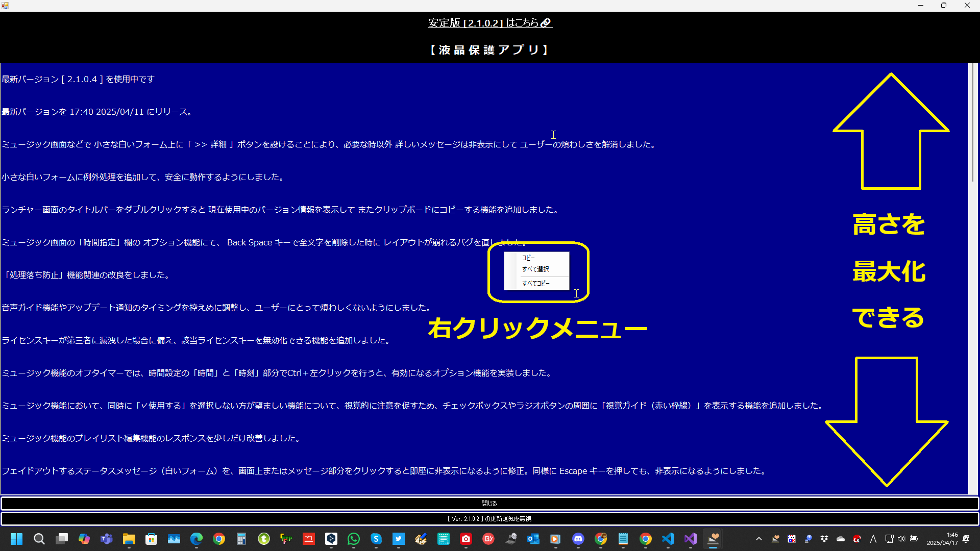Launch Microsoft Teams from the taskbar

click(106, 539)
